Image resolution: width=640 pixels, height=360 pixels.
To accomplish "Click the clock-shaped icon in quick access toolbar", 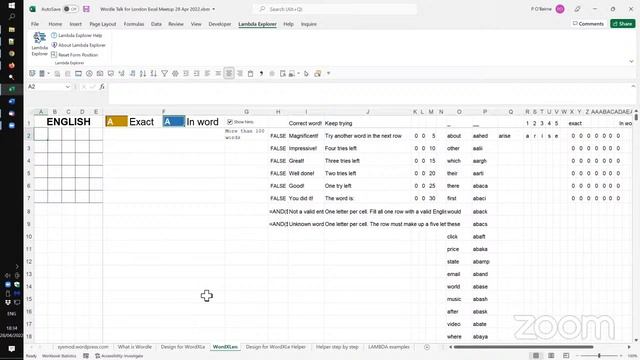I will point(89,73).
